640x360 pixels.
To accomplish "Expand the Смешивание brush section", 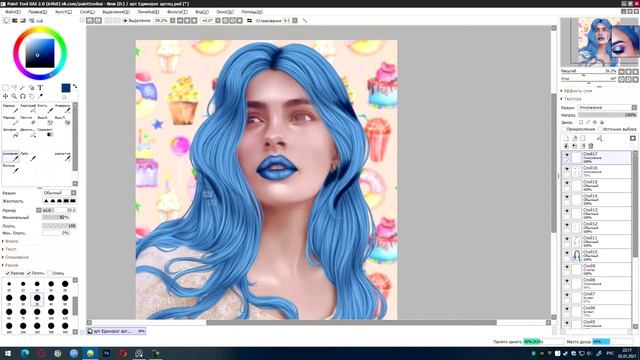I will [16, 257].
